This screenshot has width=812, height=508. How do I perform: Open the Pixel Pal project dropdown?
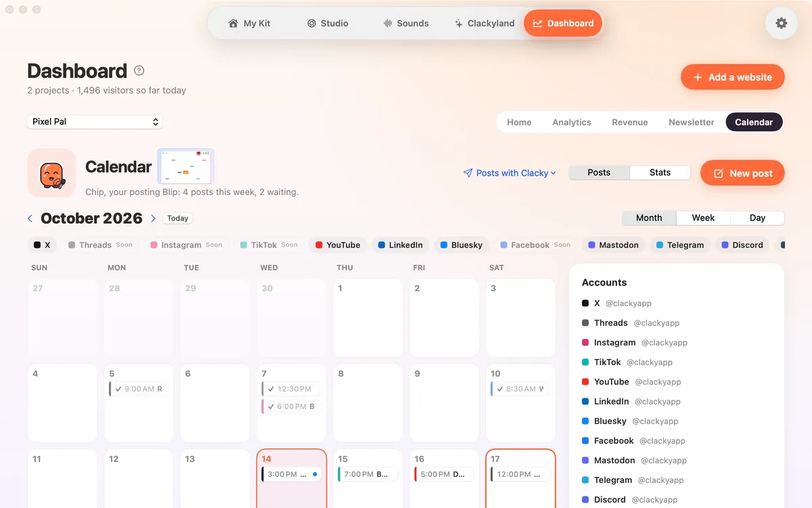[95, 122]
